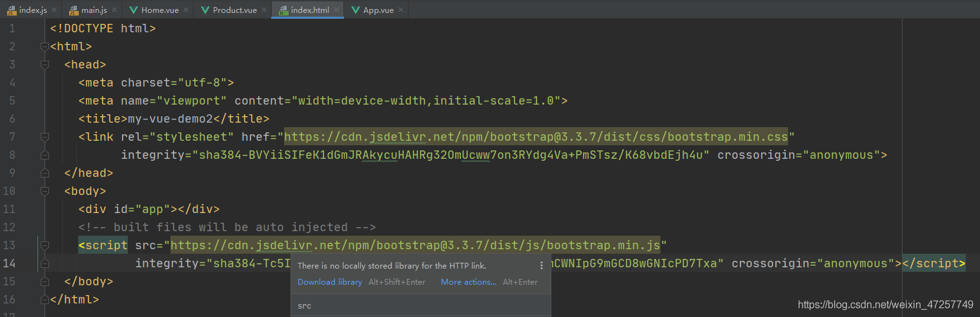The height and width of the screenshot is (317, 980).
Task: Close the index.js tab
Action: (54, 10)
